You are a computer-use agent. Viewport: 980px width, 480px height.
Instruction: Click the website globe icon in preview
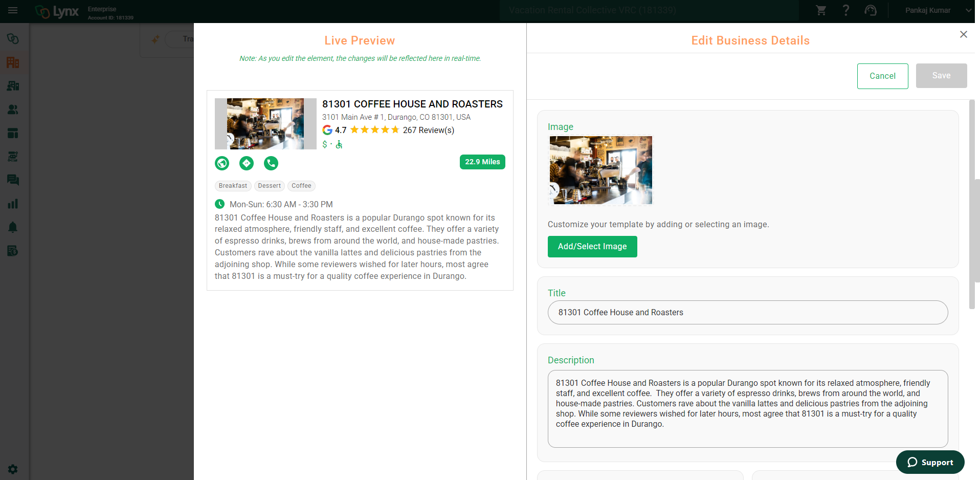tap(222, 163)
